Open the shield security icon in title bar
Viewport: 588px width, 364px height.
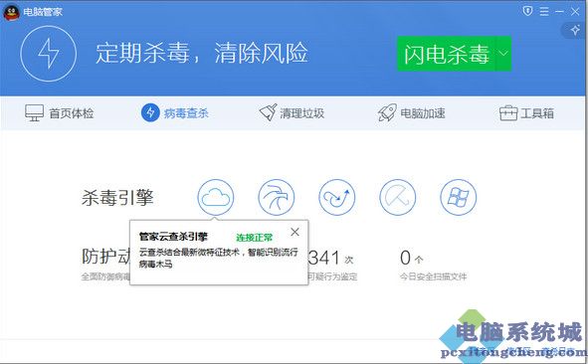527,11
